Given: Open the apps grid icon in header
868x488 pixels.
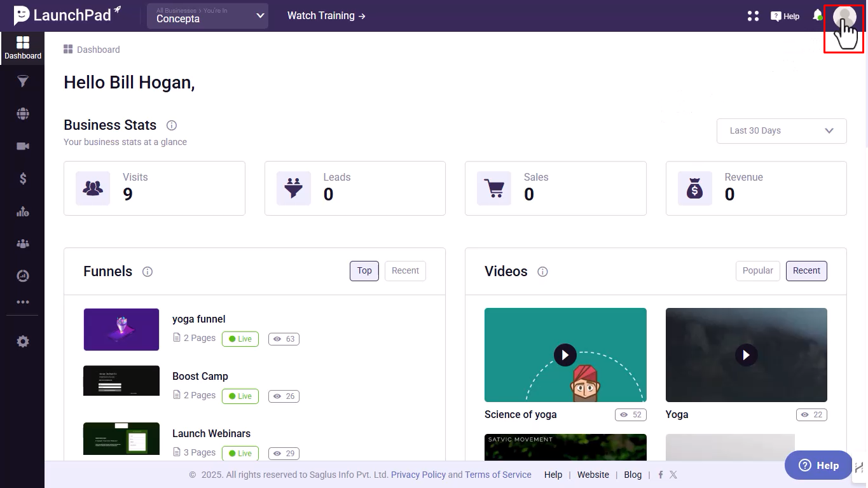Looking at the screenshot, I should click(753, 16).
